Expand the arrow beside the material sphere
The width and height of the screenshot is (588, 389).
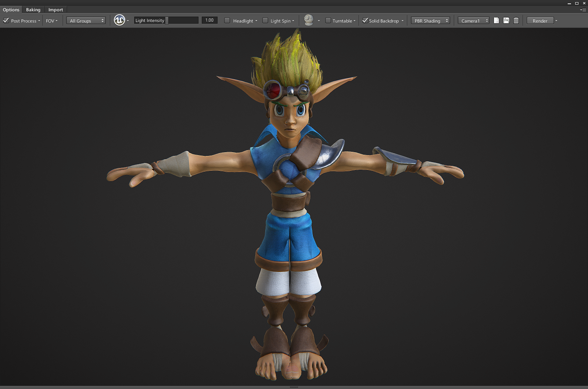[x=319, y=21]
